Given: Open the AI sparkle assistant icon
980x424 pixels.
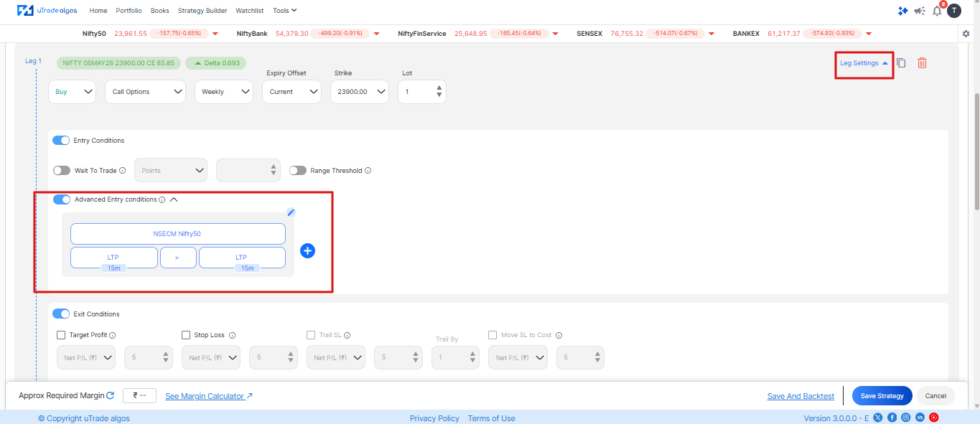Looking at the screenshot, I should [x=903, y=11].
